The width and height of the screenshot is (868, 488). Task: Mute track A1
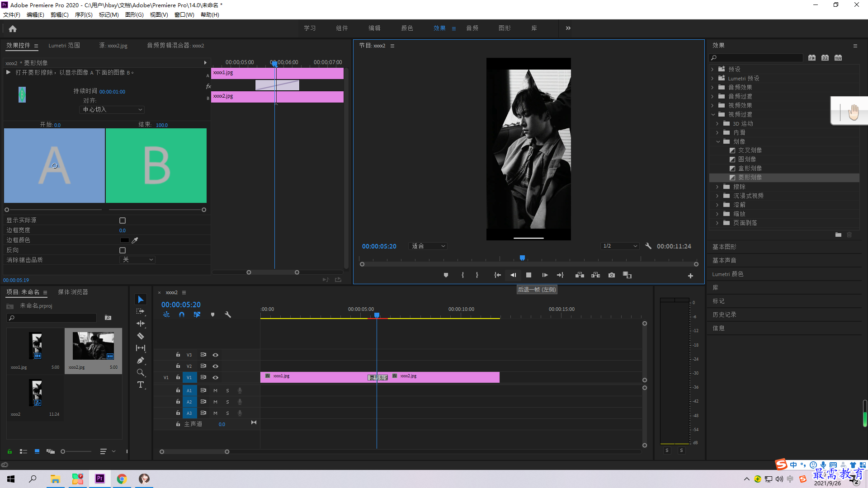tap(215, 391)
